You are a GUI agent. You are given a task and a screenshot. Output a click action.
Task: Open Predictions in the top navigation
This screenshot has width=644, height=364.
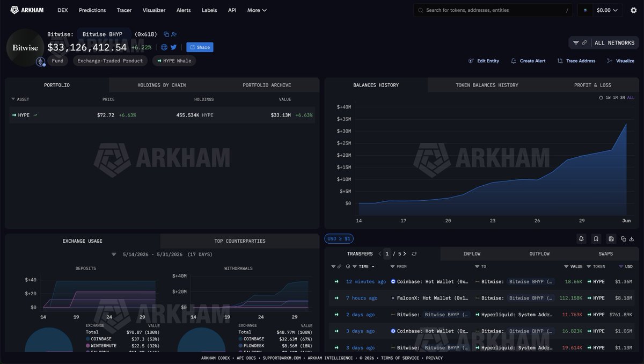coord(92,10)
